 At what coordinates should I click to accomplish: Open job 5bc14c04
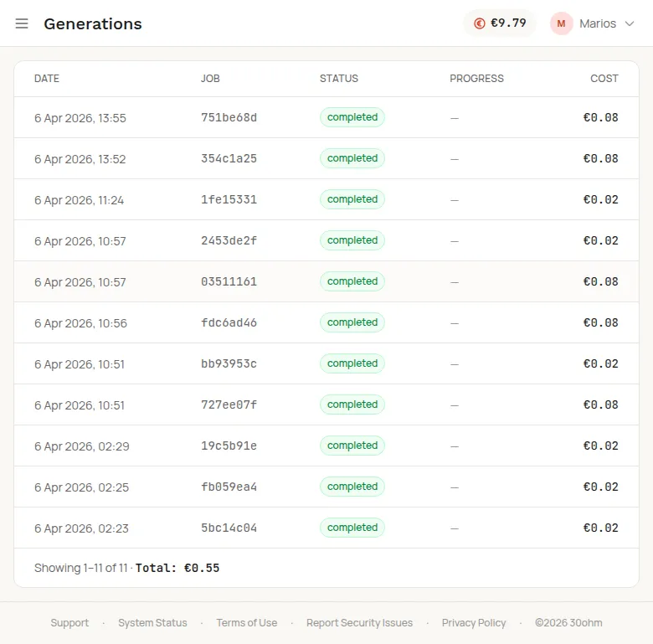tap(229, 528)
